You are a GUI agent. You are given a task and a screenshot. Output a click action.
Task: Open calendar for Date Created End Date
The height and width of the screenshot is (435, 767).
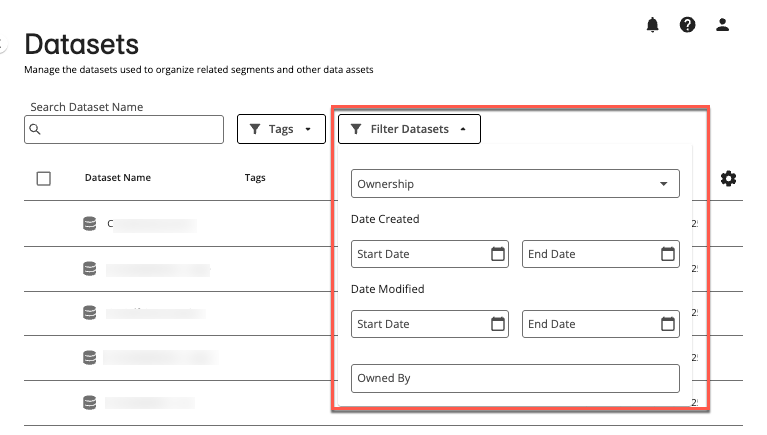(668, 254)
